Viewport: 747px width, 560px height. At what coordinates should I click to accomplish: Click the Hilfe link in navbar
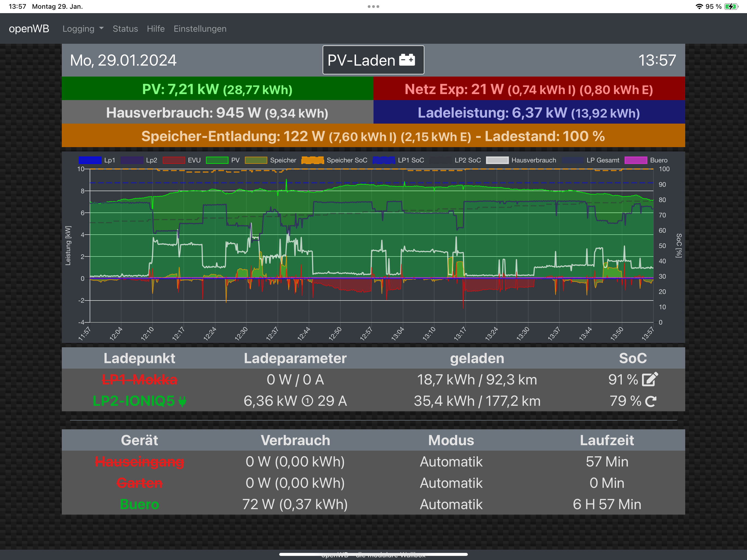tap(156, 29)
